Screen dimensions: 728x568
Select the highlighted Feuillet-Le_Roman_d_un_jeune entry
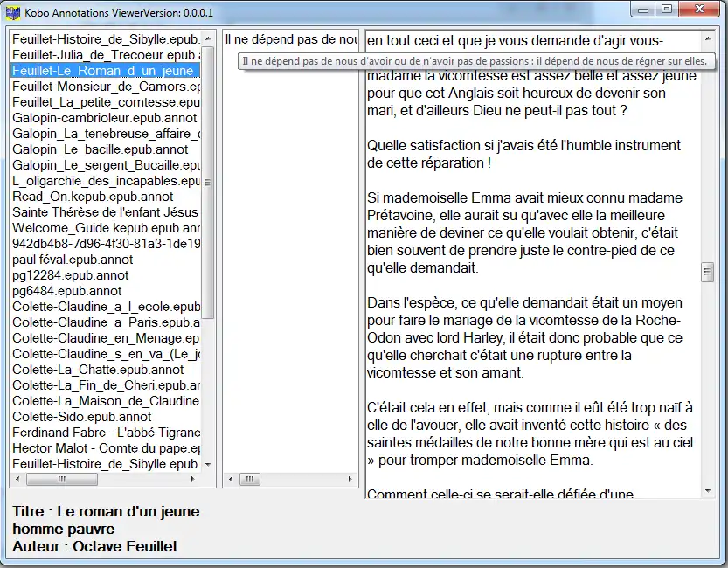(x=107, y=71)
